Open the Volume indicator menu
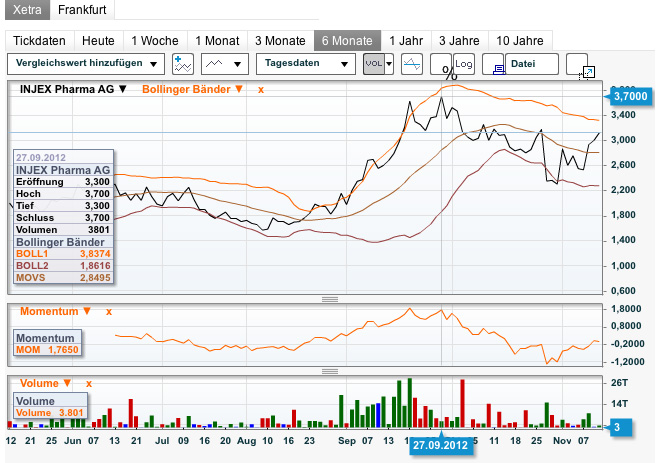This screenshot has width=657, height=463. (45, 383)
